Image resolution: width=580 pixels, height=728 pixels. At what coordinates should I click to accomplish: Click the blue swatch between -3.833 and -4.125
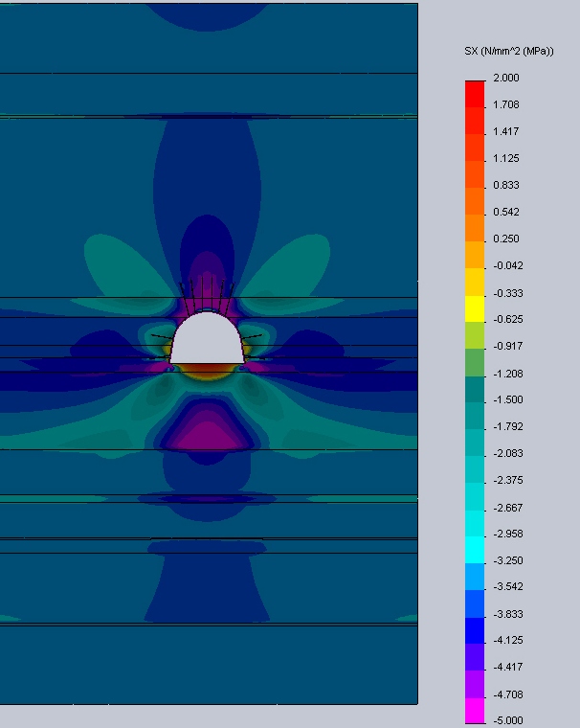tap(475, 630)
